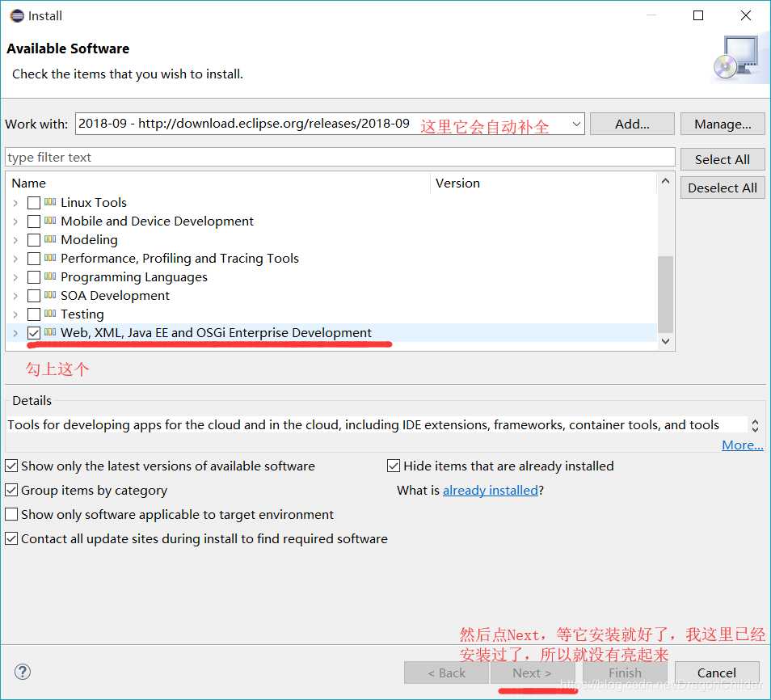
Task: Focus the type filter text field
Action: pos(339,158)
